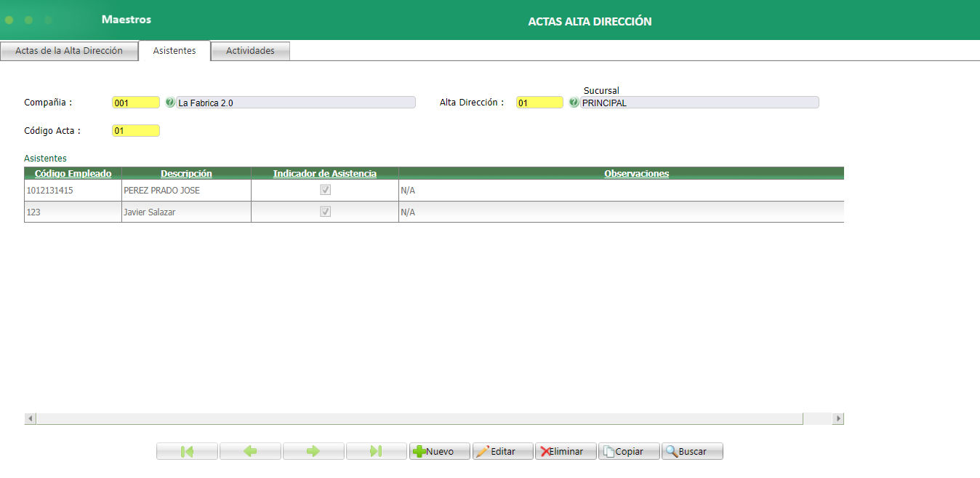
Task: Select employee code 123 cell
Action: coord(73,212)
